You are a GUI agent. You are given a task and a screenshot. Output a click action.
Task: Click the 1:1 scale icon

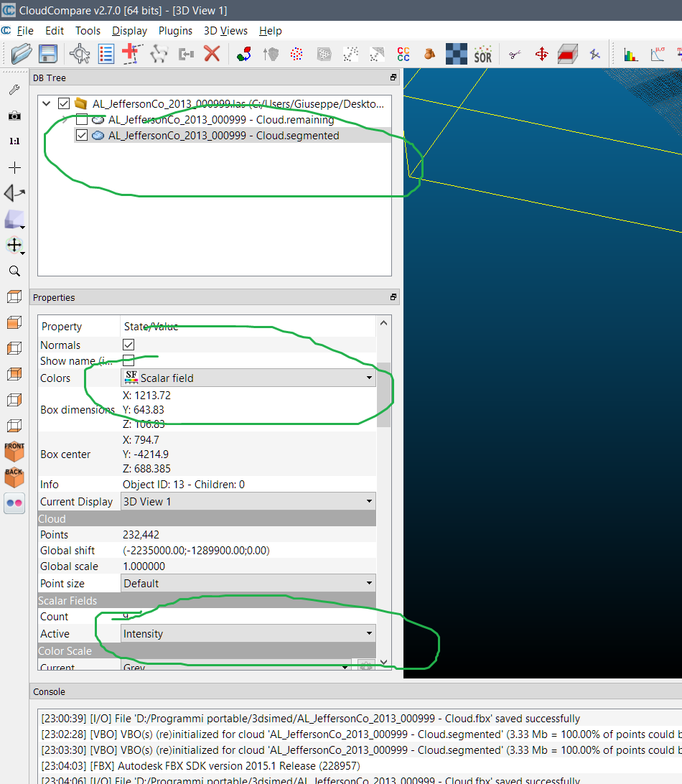[14, 141]
